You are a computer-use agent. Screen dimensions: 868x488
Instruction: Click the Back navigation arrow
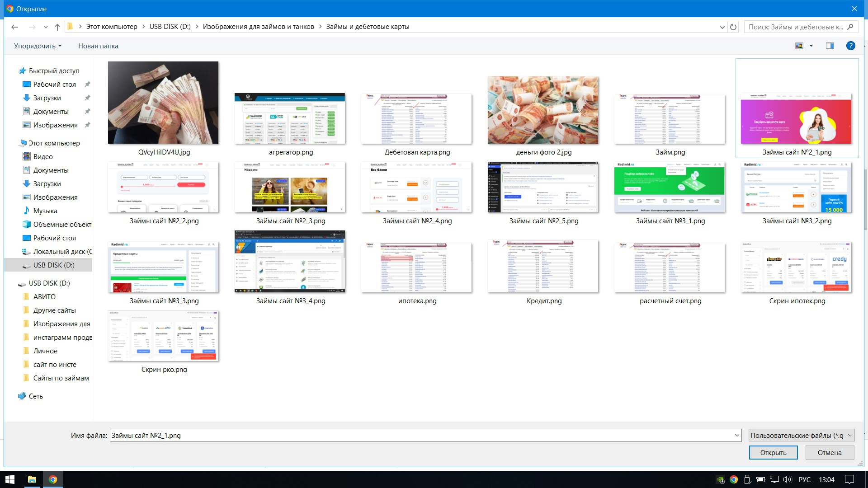pos(14,27)
